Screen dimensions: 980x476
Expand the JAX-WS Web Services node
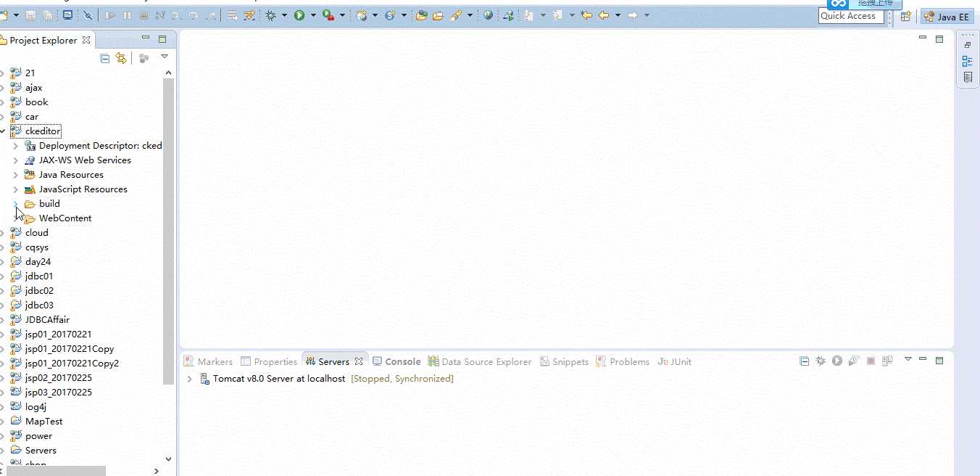click(15, 160)
